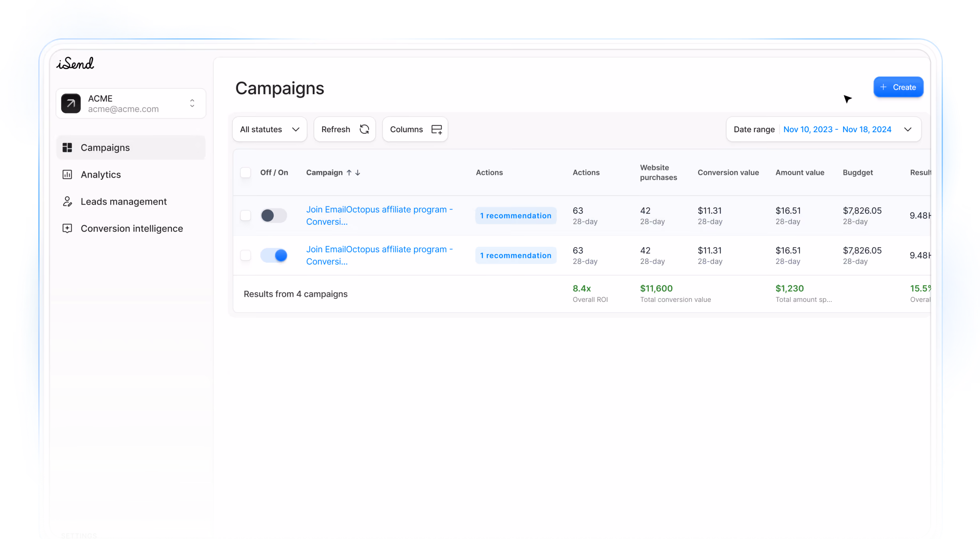Screen dimensions: 980x539
Task: Turn off the second campaign toggle
Action: [274, 255]
